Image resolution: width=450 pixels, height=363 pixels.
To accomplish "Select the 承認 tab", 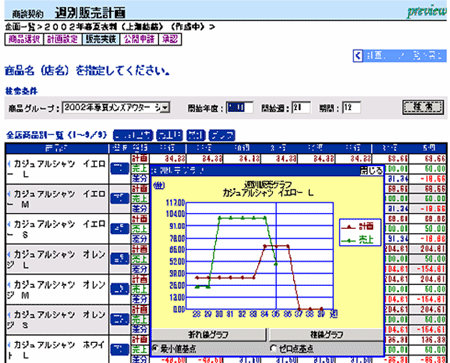I will click(x=170, y=39).
